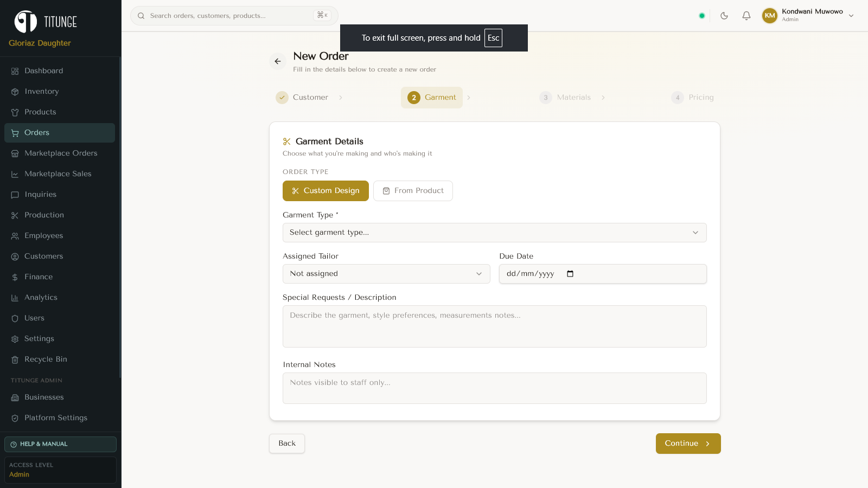Open the Assigned Tailor dropdown

[386, 274]
